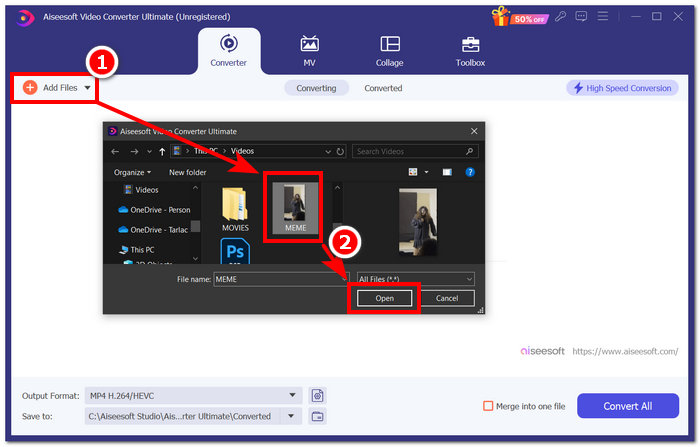This screenshot has height=447, width=700.
Task: Click the register key icon
Action: [563, 16]
